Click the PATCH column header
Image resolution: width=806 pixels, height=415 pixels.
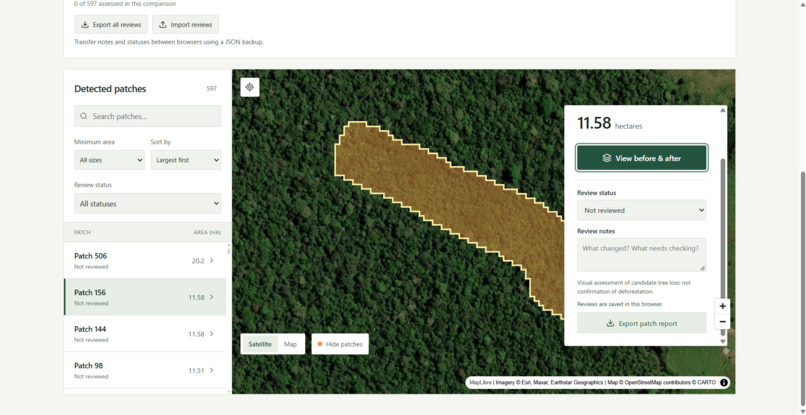[x=82, y=232]
